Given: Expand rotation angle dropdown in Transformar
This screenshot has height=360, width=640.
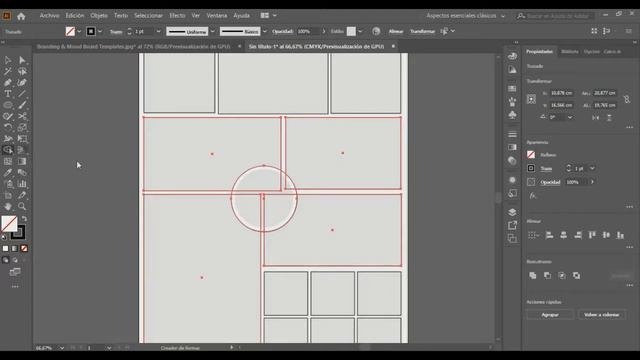Looking at the screenshot, I should coord(570,118).
